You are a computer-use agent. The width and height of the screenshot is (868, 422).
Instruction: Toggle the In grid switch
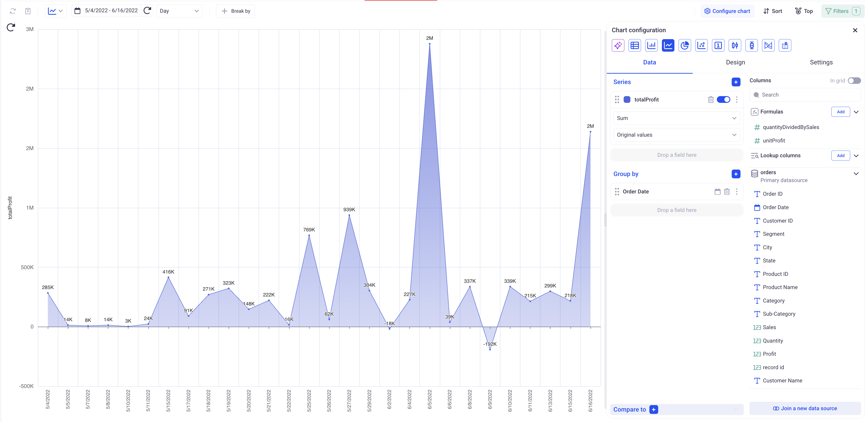[854, 80]
